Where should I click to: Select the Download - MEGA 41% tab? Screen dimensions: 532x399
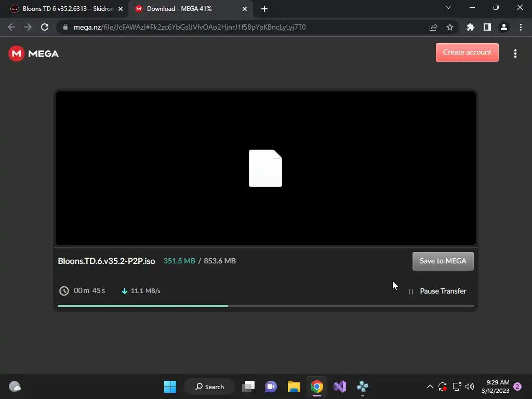click(190, 9)
